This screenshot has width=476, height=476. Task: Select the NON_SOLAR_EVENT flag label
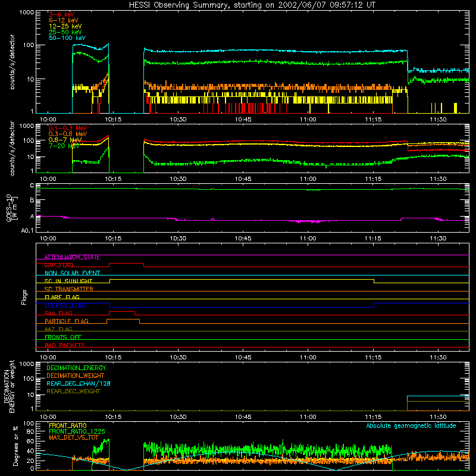[x=72, y=273]
